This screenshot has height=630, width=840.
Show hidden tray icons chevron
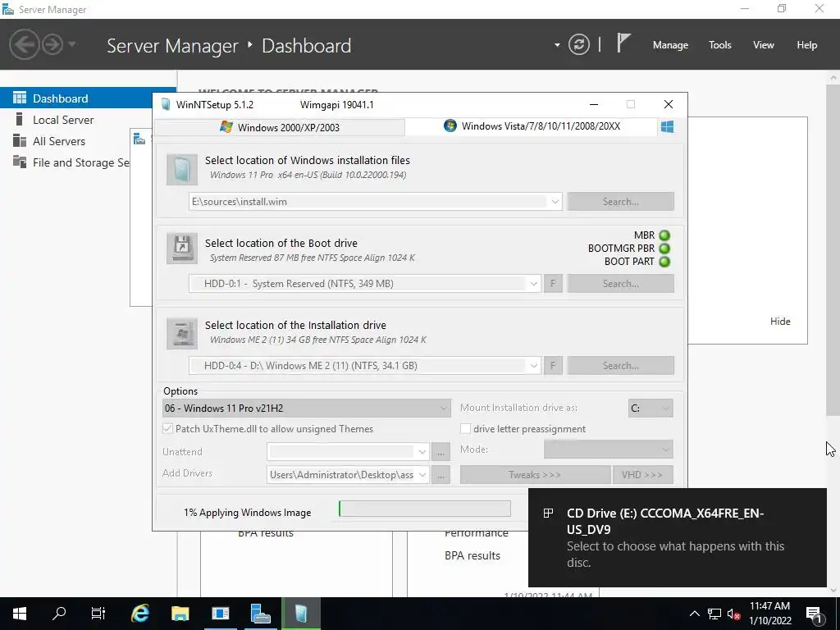(x=694, y=614)
